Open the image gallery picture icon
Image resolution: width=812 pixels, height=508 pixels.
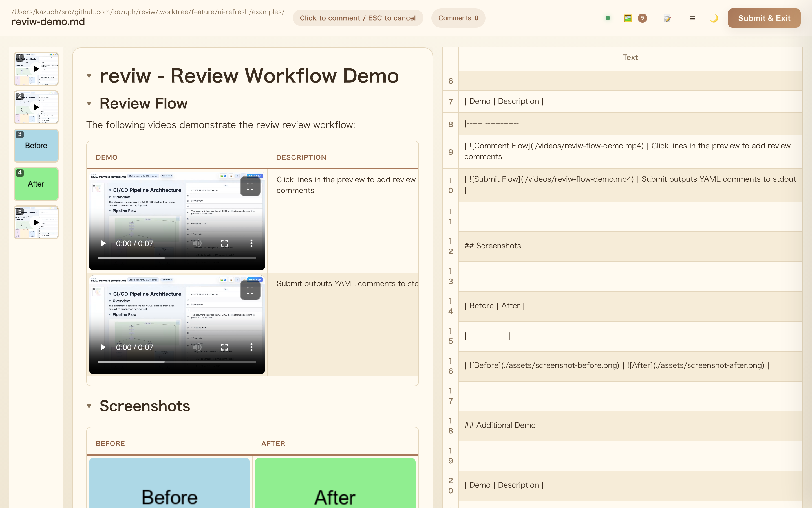(628, 18)
